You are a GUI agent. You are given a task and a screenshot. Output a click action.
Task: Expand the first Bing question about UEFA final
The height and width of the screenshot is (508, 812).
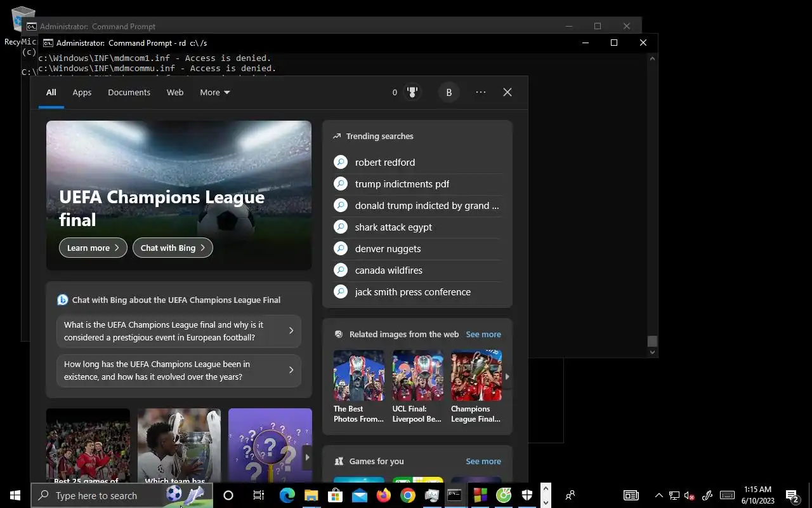pyautogui.click(x=179, y=331)
